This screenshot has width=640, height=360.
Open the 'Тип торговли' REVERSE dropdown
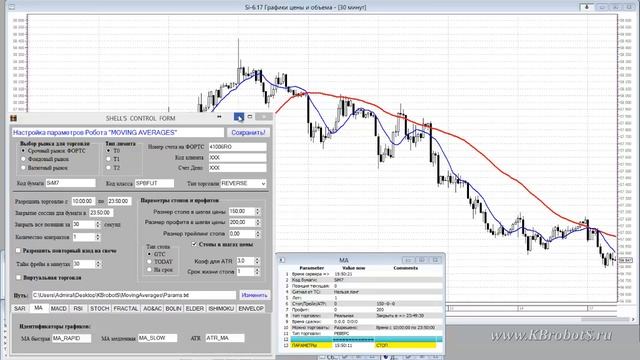click(263, 184)
